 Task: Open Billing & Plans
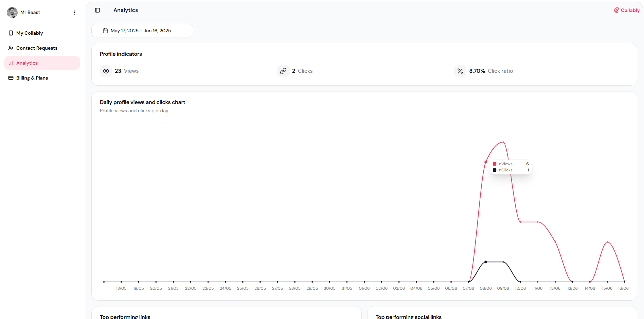point(42,78)
